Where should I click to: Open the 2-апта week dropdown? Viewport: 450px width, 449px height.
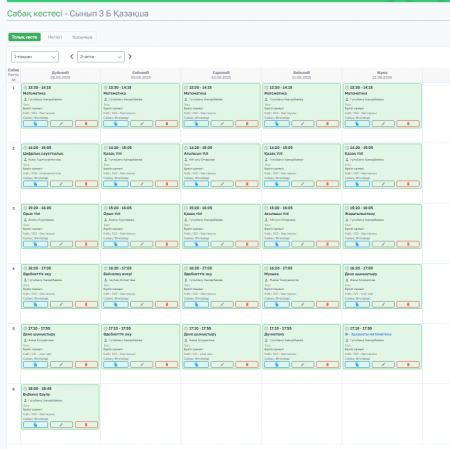pyautogui.click(x=101, y=57)
